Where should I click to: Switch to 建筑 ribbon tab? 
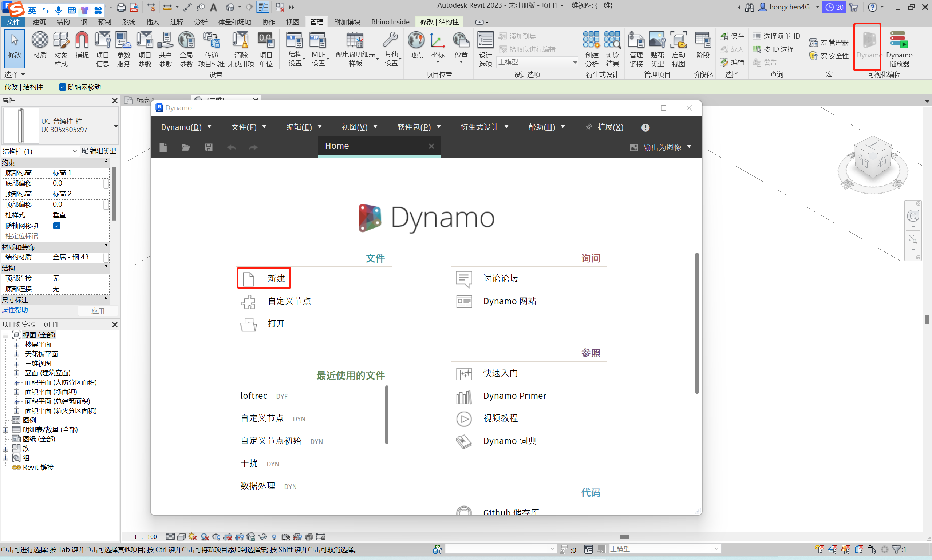tap(39, 22)
